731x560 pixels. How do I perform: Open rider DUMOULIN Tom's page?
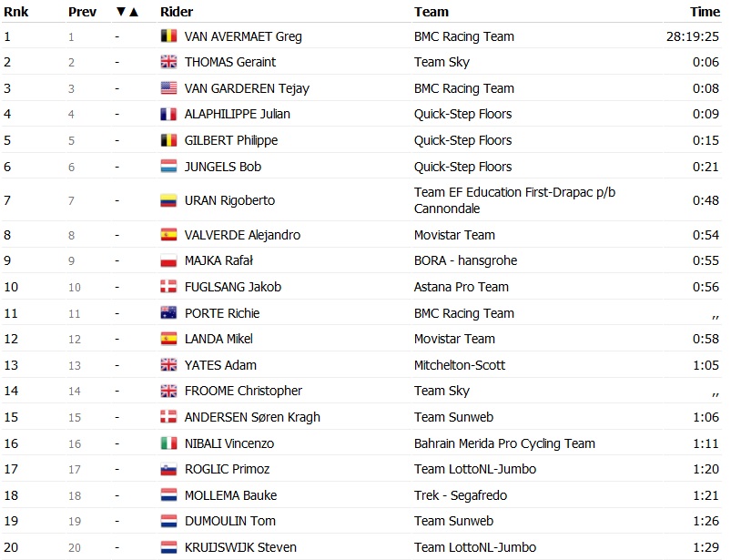tap(229, 521)
